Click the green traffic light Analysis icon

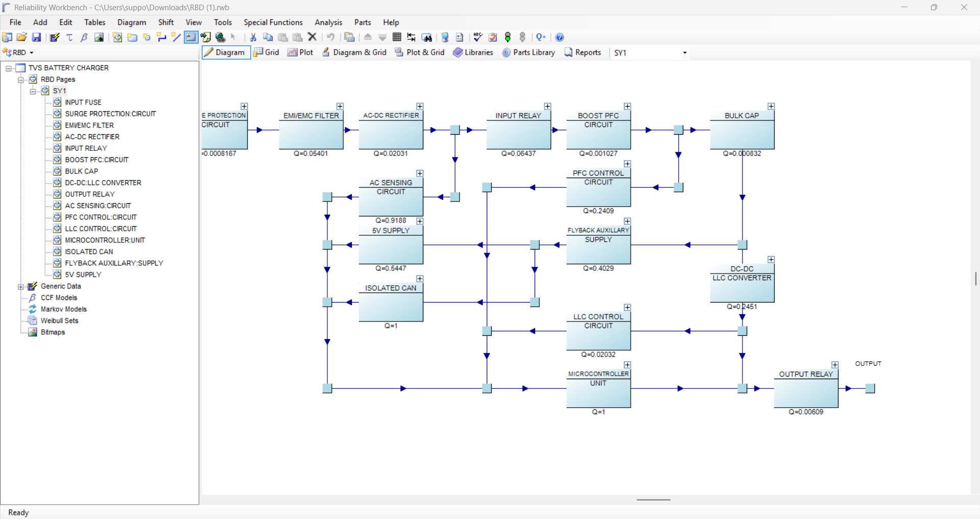click(x=508, y=37)
